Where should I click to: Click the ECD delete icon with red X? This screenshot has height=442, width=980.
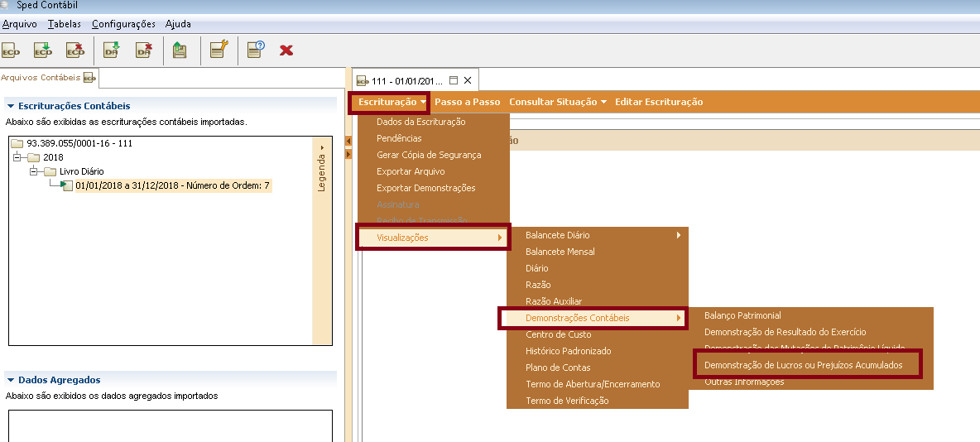click(75, 50)
